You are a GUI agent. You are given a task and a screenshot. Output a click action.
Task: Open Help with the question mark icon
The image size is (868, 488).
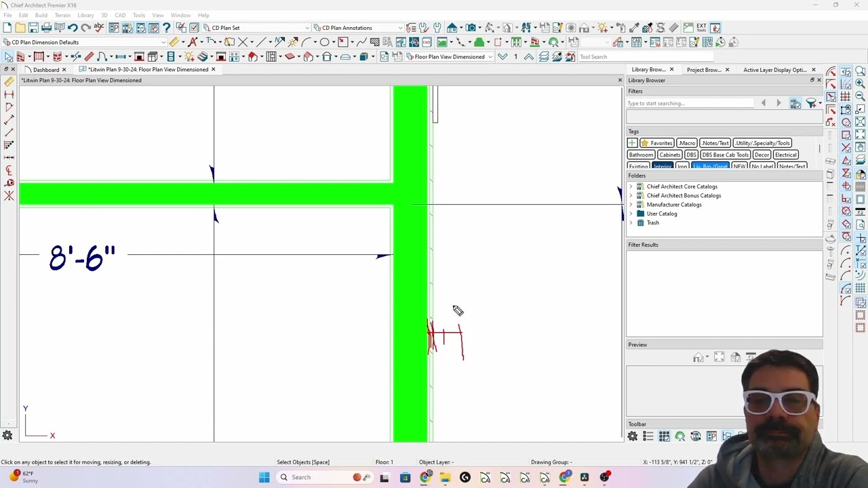pyautogui.click(x=166, y=28)
